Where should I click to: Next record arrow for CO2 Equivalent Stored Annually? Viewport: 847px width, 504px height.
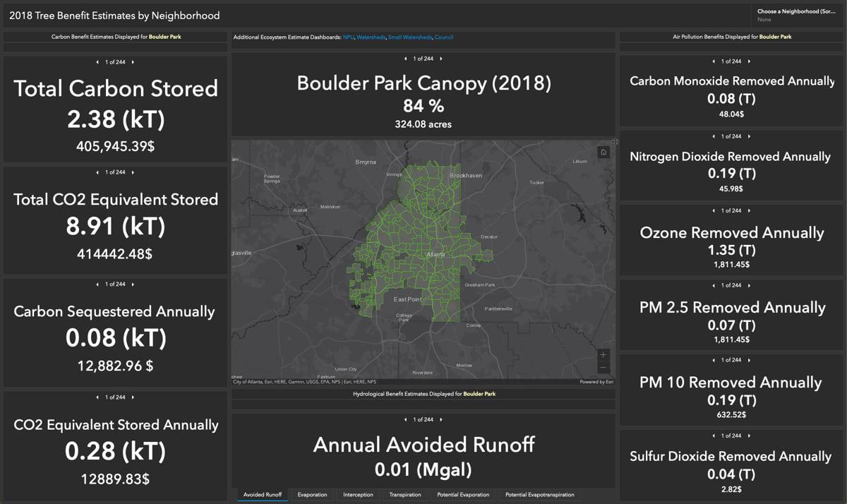133,397
